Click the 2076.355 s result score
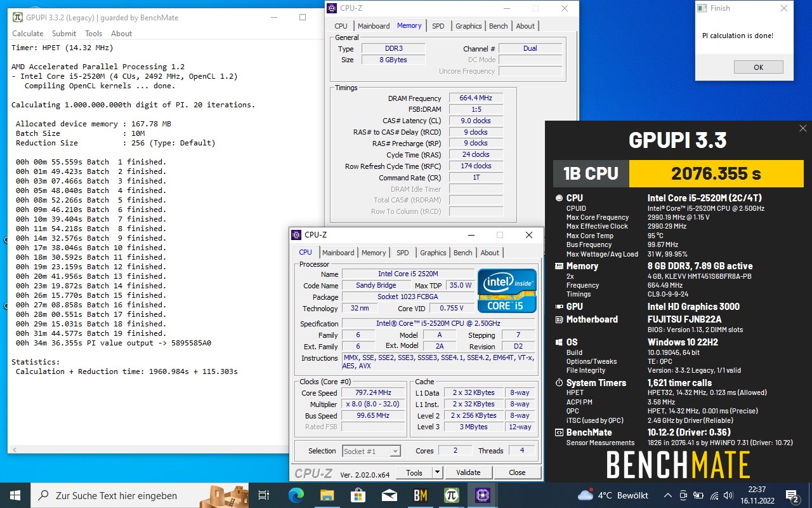This screenshot has width=812, height=508. coord(716,173)
